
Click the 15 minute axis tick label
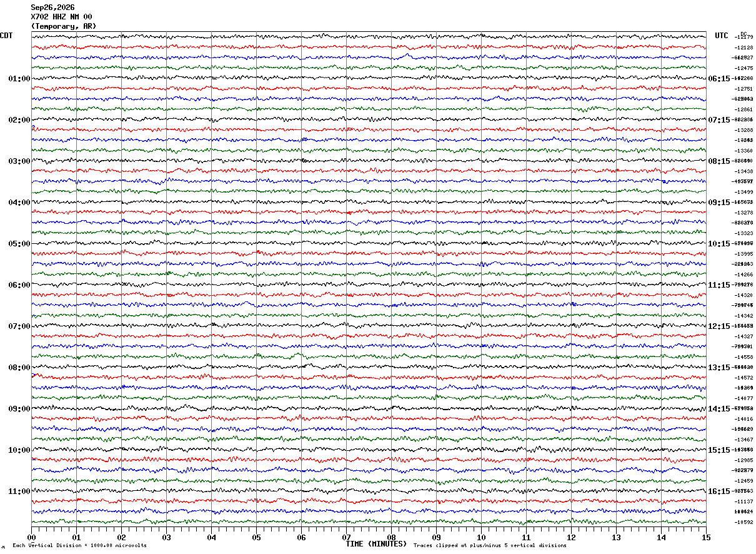[705, 537]
